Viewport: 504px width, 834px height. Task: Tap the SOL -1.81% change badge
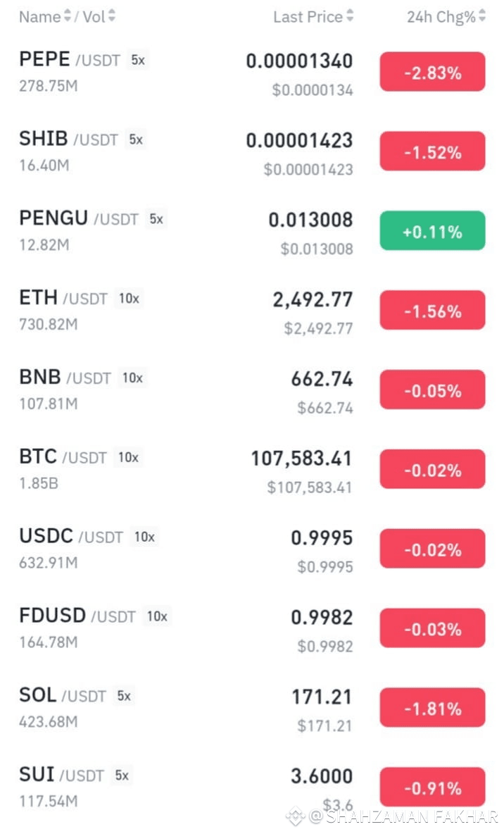pos(432,708)
